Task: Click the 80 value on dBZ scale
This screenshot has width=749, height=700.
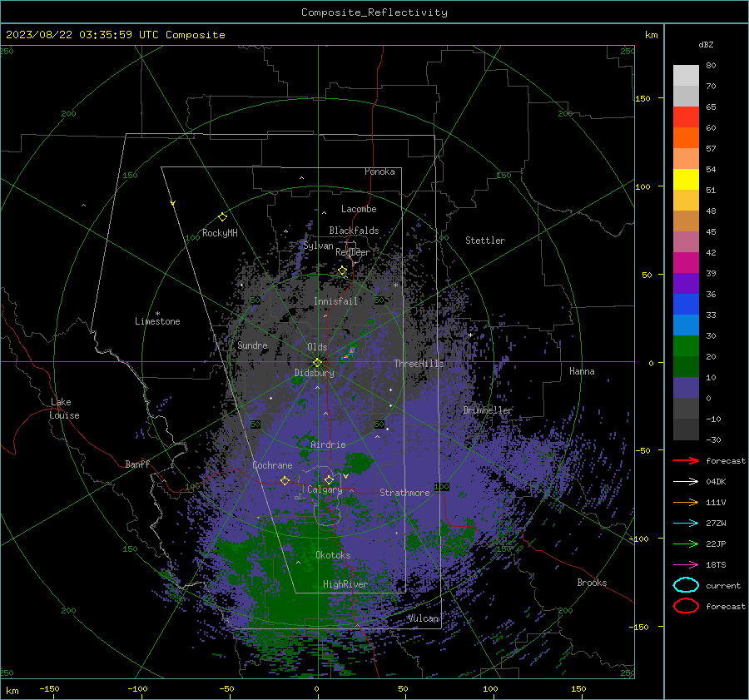Action: point(711,66)
